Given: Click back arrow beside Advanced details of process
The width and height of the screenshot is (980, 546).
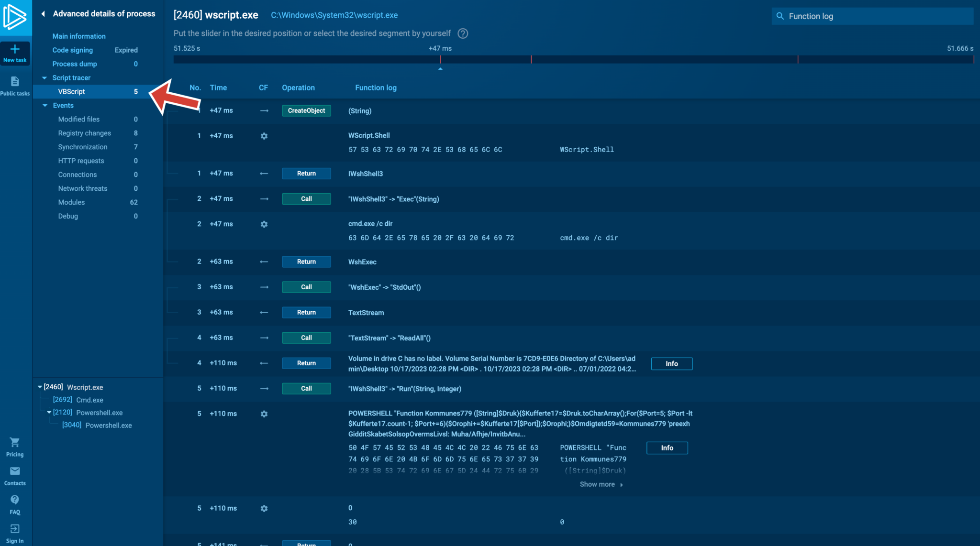Looking at the screenshot, I should click(x=43, y=14).
